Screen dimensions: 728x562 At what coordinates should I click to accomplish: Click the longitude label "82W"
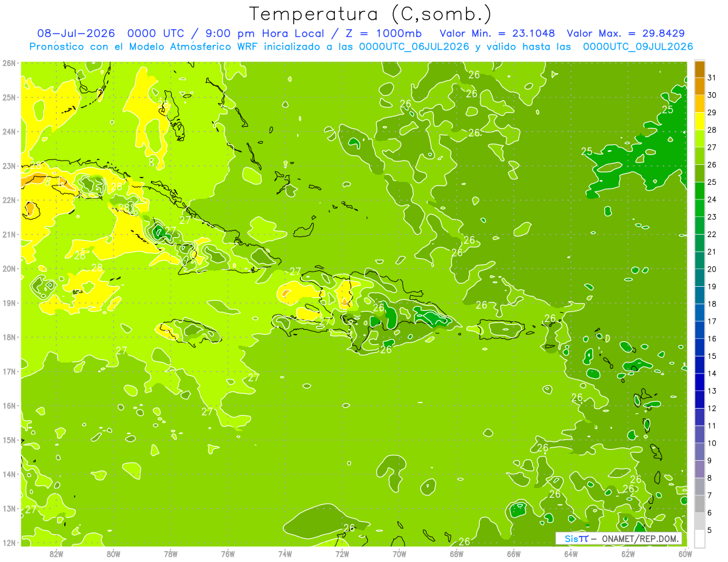tap(56, 554)
